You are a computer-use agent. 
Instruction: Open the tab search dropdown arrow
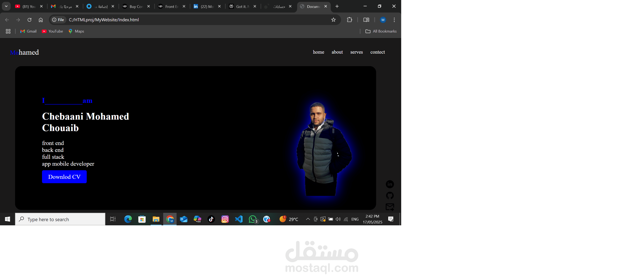tap(6, 6)
